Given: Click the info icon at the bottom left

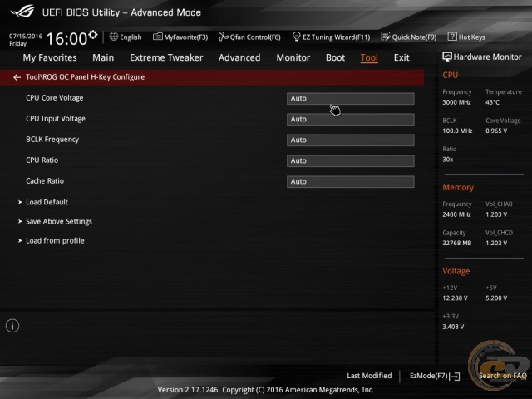Looking at the screenshot, I should (12, 326).
